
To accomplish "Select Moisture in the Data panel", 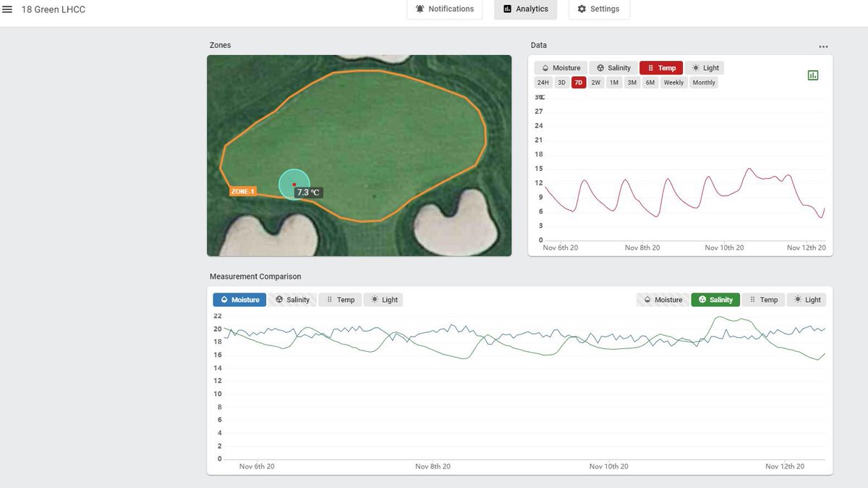I will 561,68.
